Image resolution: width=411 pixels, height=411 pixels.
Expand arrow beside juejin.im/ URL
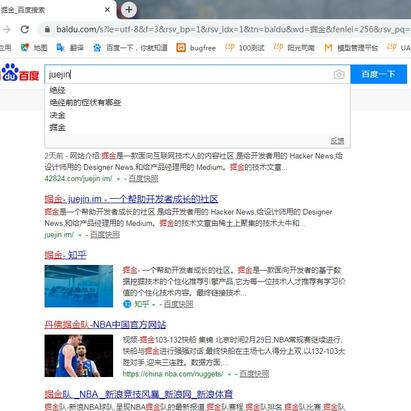point(80,235)
